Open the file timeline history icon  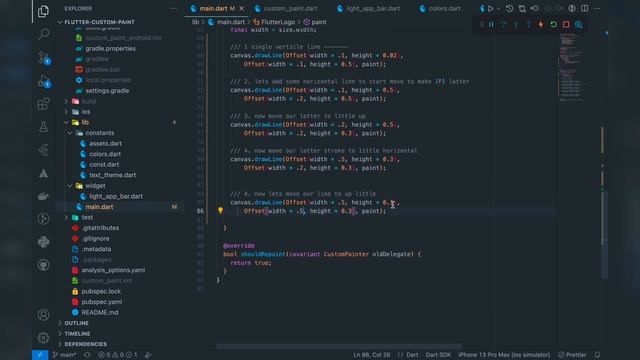(x=509, y=8)
